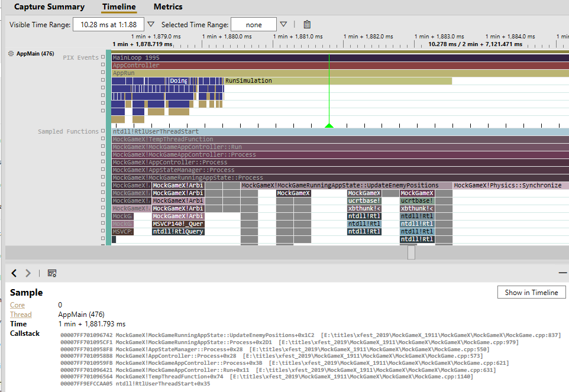Image resolution: width=569 pixels, height=392 pixels.
Task: Toggle the Sampled Functions row expander box
Action: coord(103,131)
